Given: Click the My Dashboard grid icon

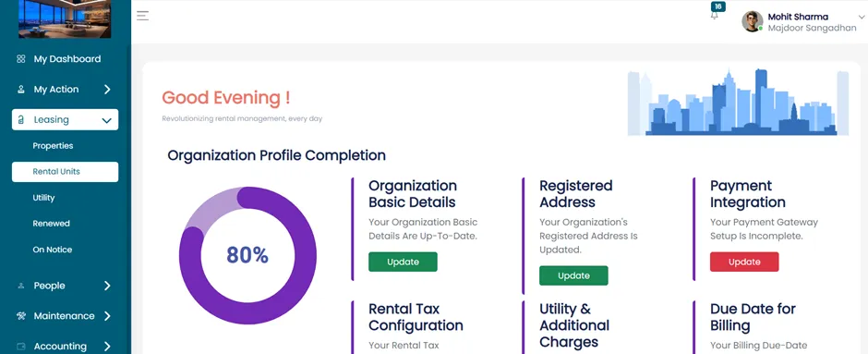Looking at the screenshot, I should tap(21, 59).
